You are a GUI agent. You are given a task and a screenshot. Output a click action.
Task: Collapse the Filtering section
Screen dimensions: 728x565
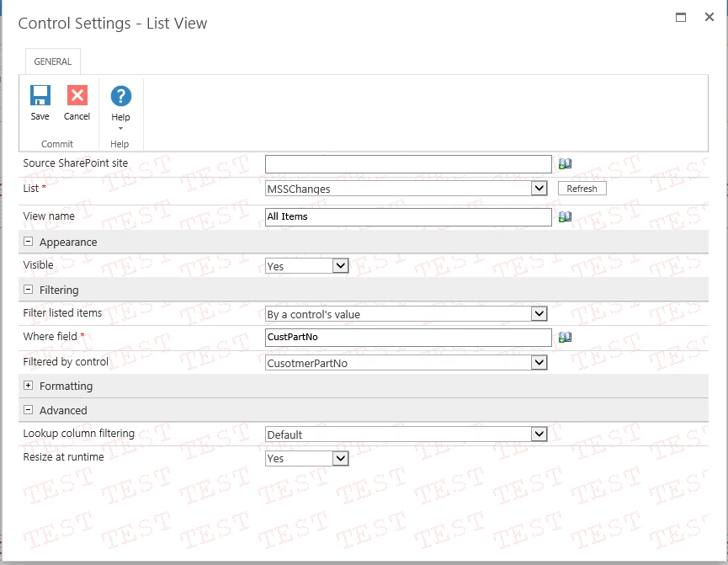click(x=29, y=290)
